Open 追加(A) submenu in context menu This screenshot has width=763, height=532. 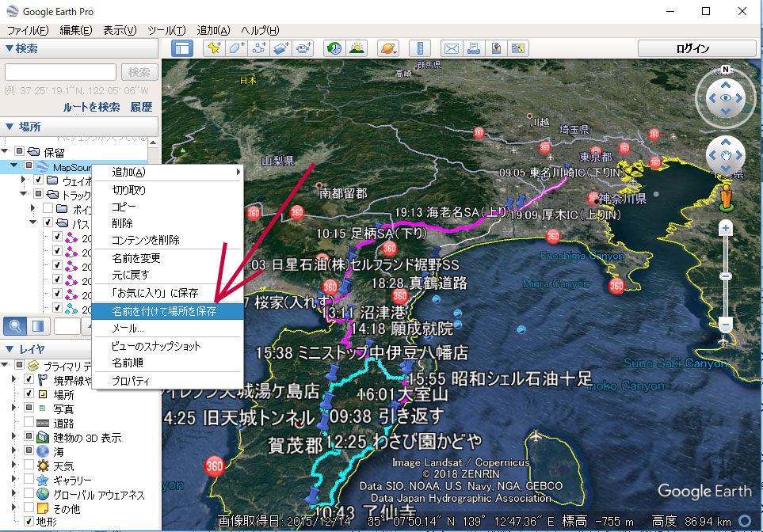[x=167, y=172]
